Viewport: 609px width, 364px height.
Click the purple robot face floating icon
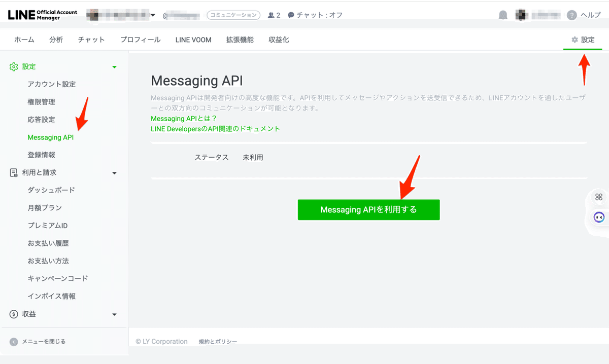click(599, 217)
